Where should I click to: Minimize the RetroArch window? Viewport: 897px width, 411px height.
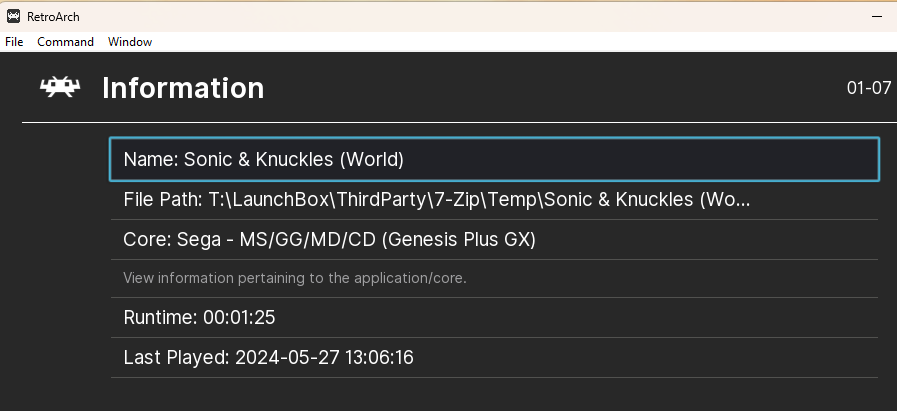[x=876, y=17]
